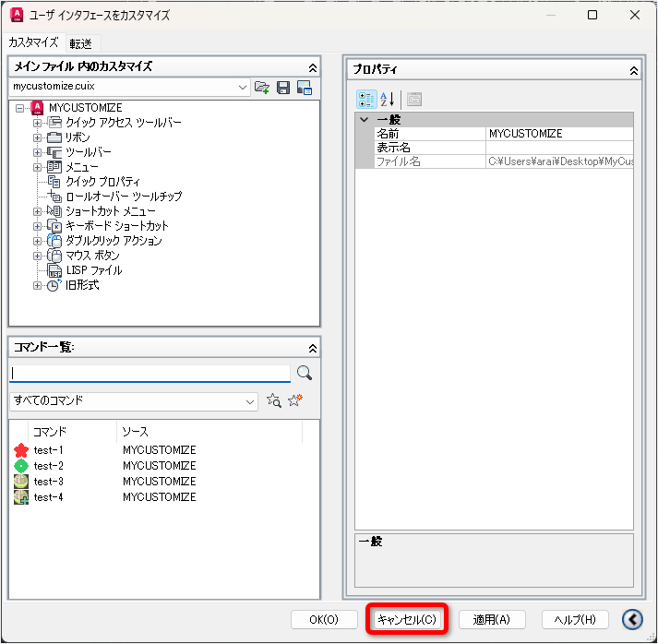Collapse the メイン ファイル内のカスタマイズ pane

click(313, 68)
